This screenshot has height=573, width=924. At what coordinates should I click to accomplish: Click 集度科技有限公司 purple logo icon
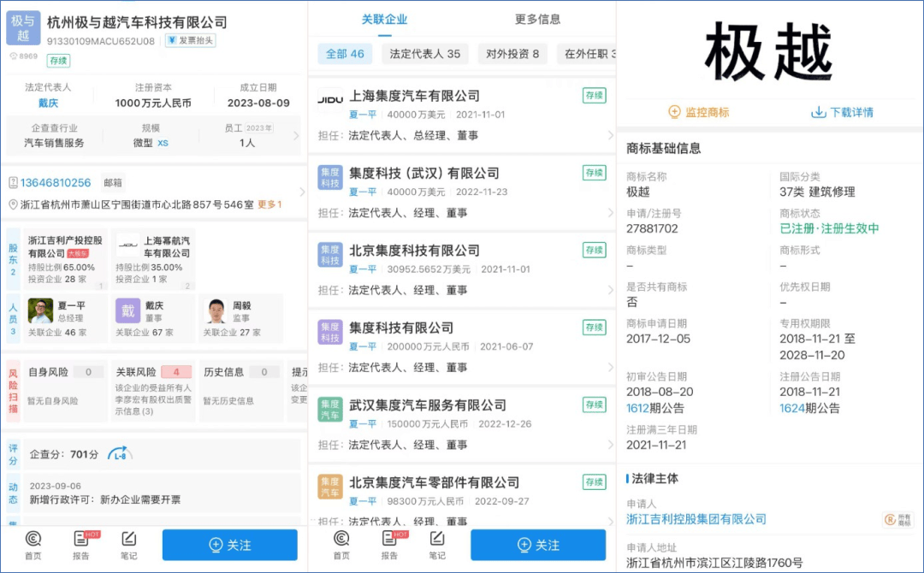point(330,332)
